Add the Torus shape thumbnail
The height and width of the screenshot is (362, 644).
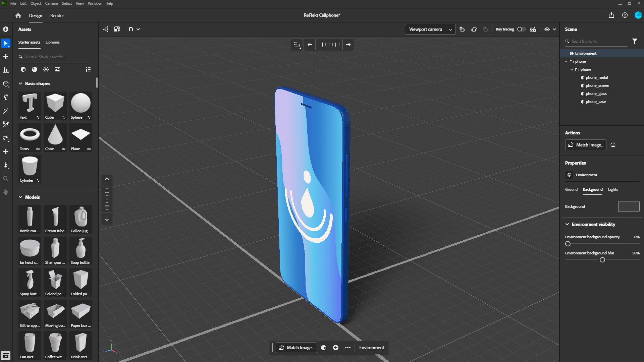[x=30, y=135]
